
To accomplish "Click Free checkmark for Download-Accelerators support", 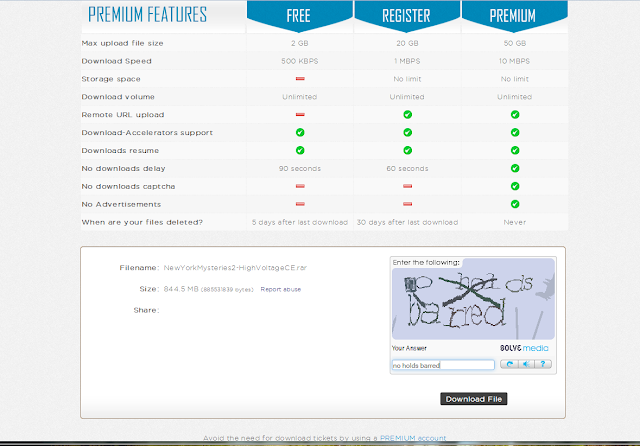I will pos(300,133).
